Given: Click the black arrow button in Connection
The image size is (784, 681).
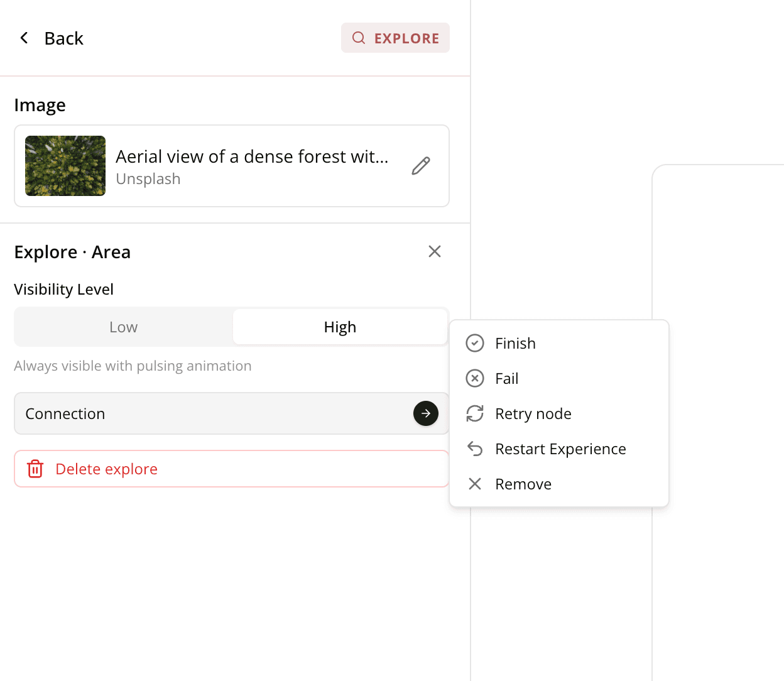Looking at the screenshot, I should (426, 413).
